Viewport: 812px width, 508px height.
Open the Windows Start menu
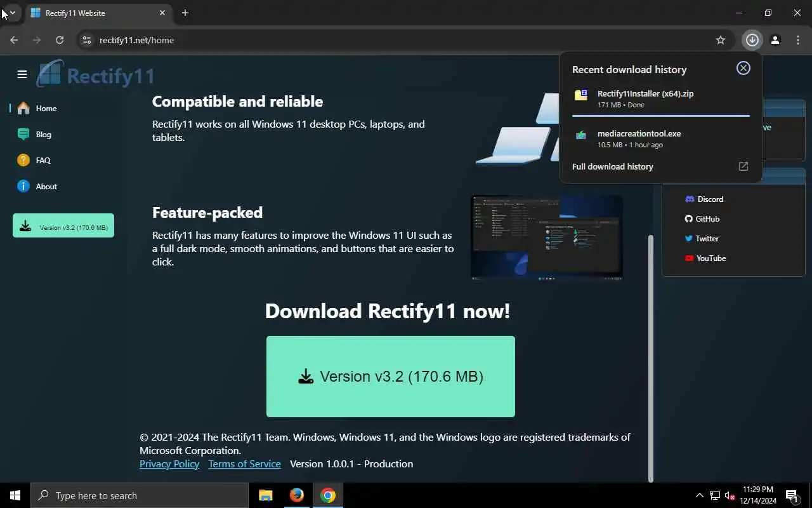(x=15, y=495)
